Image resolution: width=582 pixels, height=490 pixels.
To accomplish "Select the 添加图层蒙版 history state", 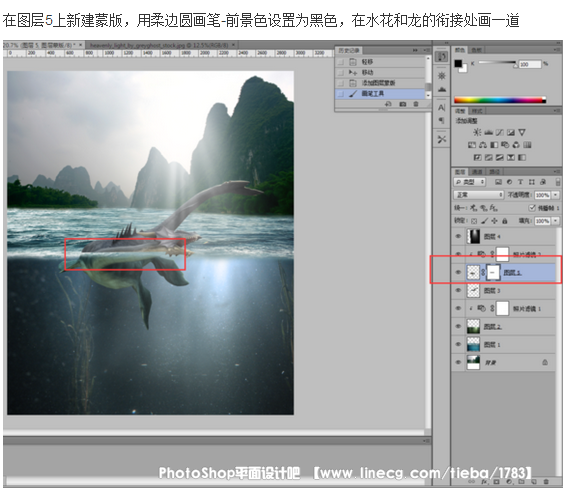I will click(x=380, y=83).
